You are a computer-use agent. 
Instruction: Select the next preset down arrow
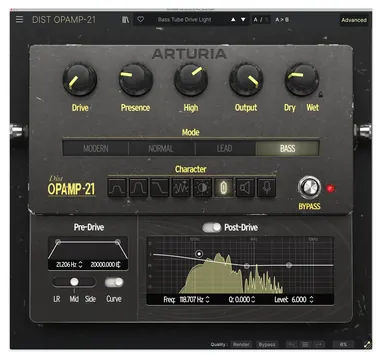(243, 20)
